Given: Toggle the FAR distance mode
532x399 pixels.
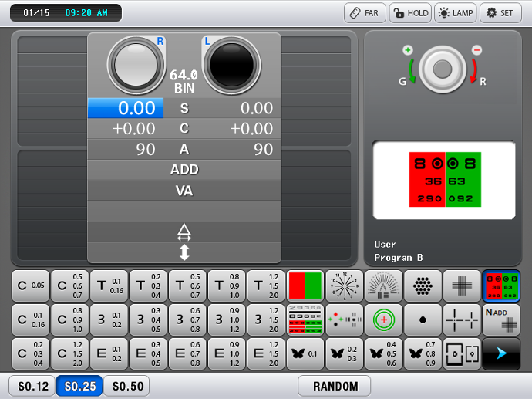Looking at the screenshot, I should pyautogui.click(x=364, y=13).
